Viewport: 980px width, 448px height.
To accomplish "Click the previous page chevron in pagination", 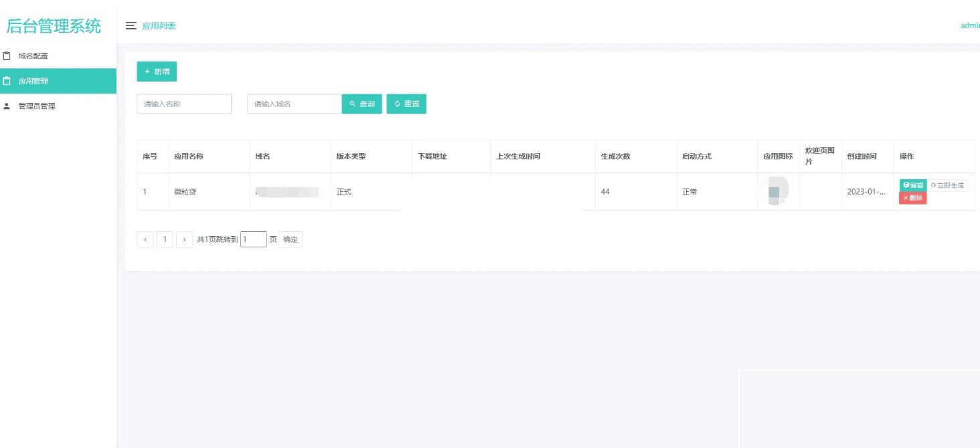I will point(146,239).
